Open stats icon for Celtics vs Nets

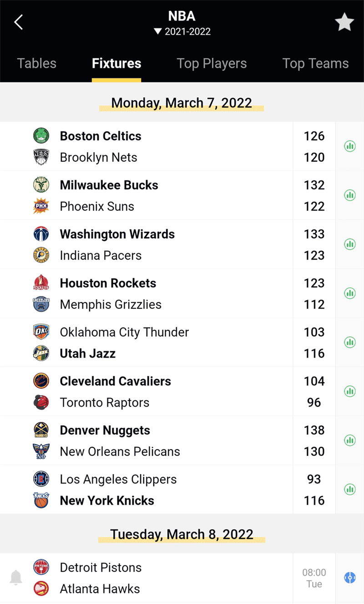click(350, 146)
